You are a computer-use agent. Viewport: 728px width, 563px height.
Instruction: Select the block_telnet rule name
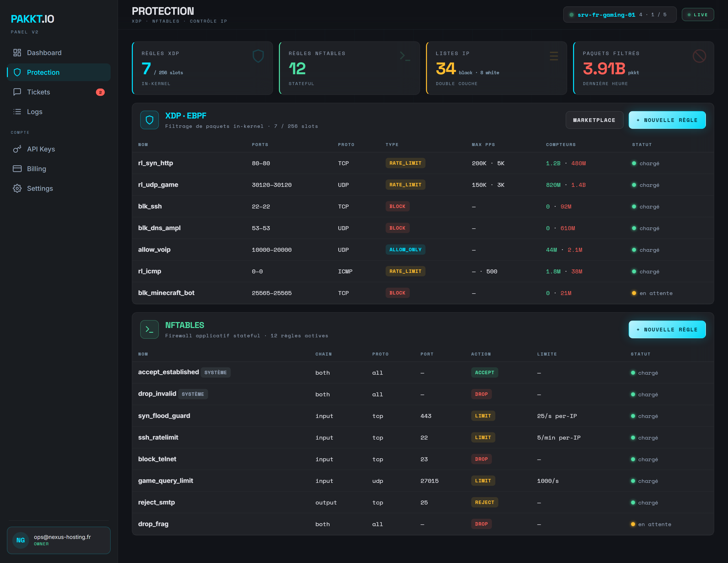tap(157, 459)
